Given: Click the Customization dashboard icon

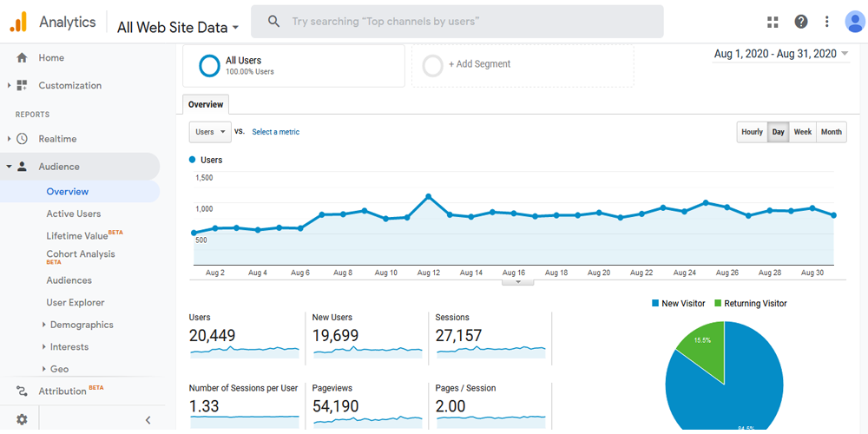Looking at the screenshot, I should (22, 85).
